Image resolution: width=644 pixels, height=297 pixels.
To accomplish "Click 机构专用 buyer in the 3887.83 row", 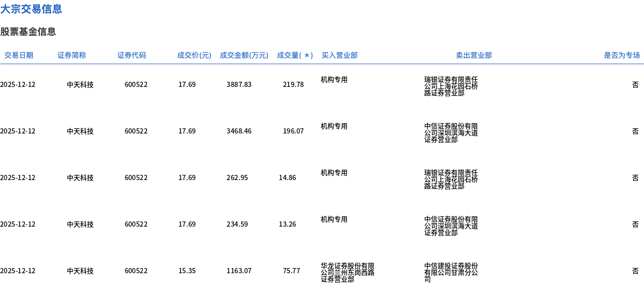I will pos(334,80).
